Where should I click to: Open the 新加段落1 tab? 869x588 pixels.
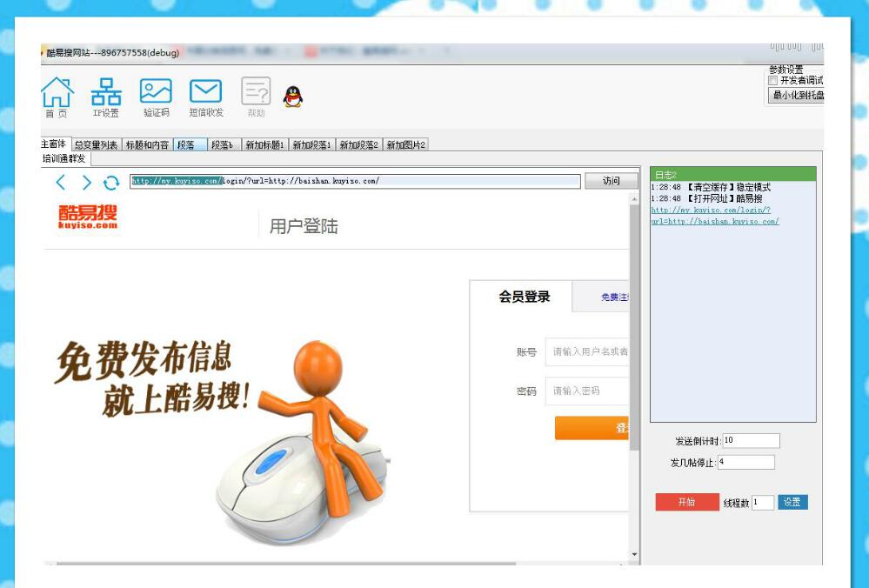click(311, 144)
